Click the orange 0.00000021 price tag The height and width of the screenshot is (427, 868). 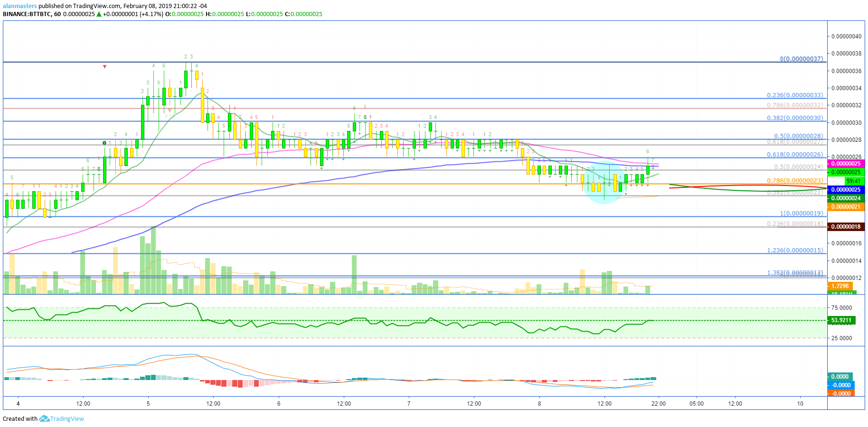tap(846, 207)
